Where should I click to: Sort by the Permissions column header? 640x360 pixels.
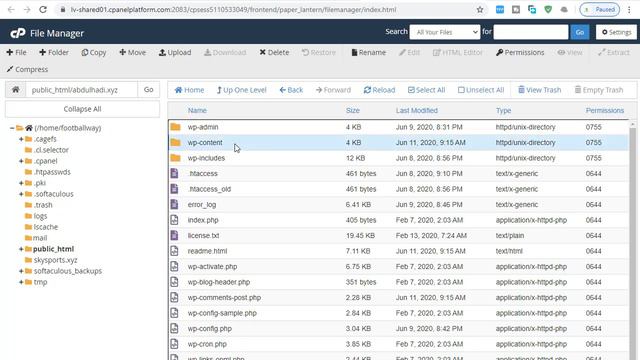(605, 110)
